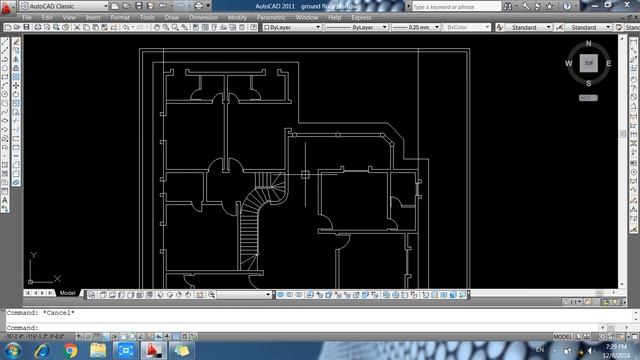Activate the Zoom Window tool
This screenshot has height=360, width=640.
(175, 27)
